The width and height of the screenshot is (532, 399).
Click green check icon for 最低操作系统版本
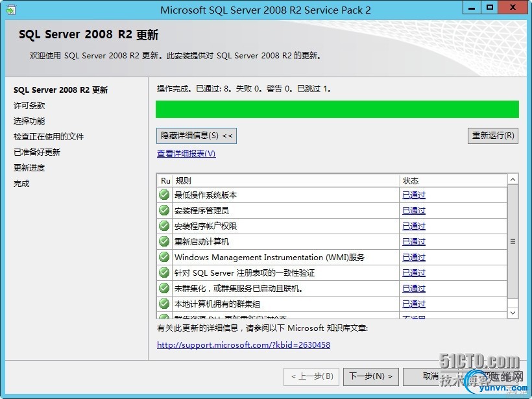click(x=164, y=195)
